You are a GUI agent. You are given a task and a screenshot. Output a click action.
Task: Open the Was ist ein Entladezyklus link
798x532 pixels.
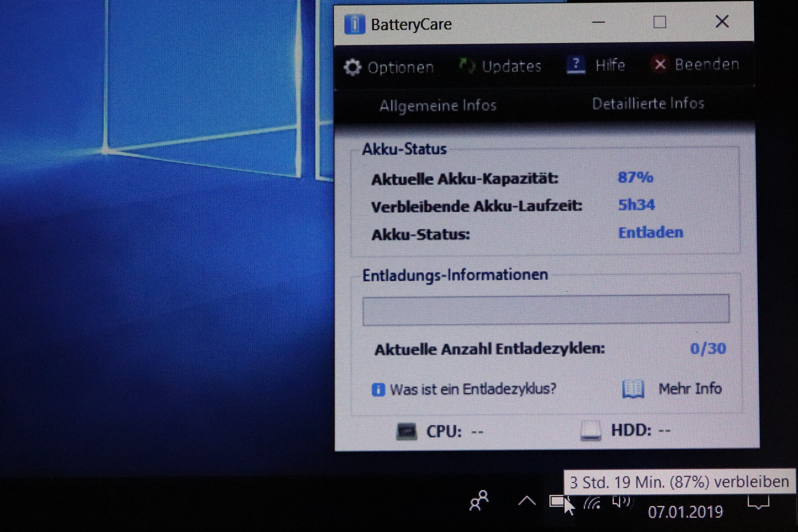pos(473,389)
